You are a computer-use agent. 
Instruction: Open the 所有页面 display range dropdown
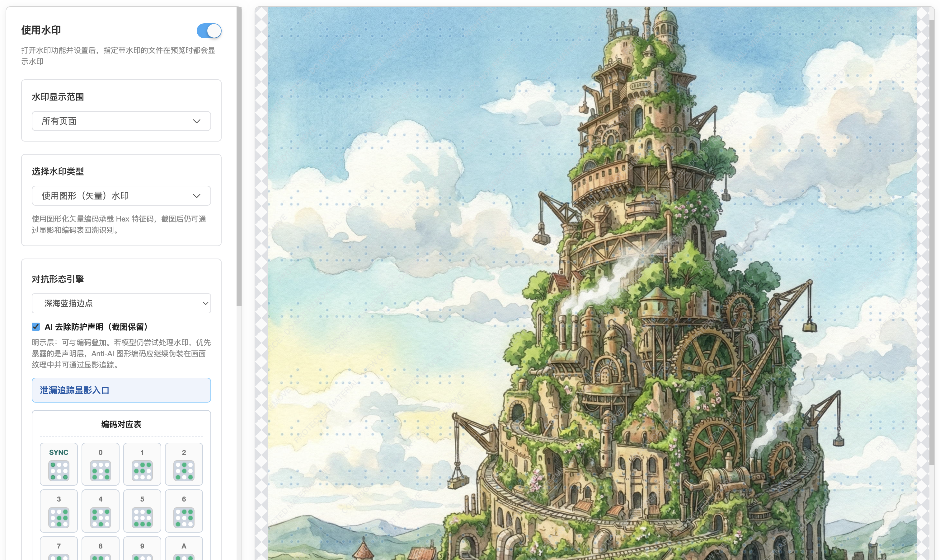click(121, 121)
